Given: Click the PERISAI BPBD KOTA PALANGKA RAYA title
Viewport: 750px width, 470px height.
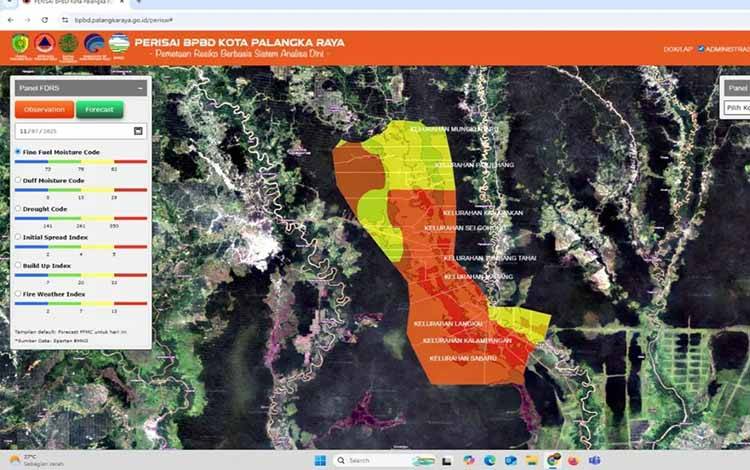Looking at the screenshot, I should pyautogui.click(x=239, y=43).
